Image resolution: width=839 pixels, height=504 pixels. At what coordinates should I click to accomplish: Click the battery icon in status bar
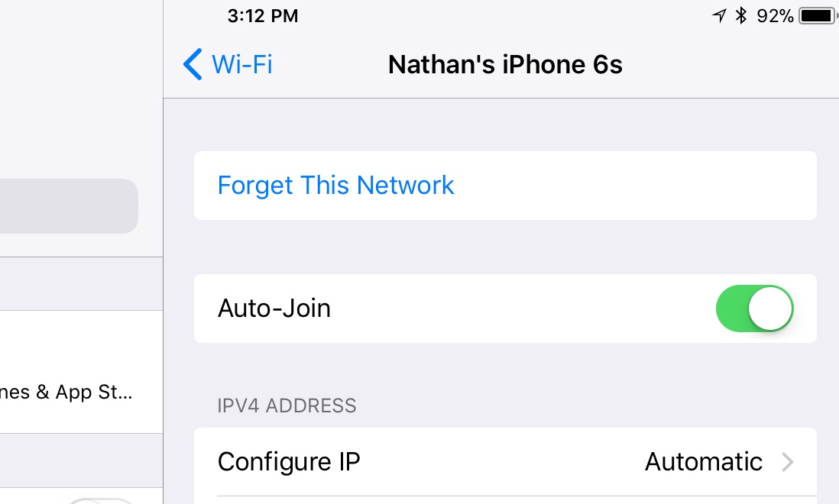point(818,15)
